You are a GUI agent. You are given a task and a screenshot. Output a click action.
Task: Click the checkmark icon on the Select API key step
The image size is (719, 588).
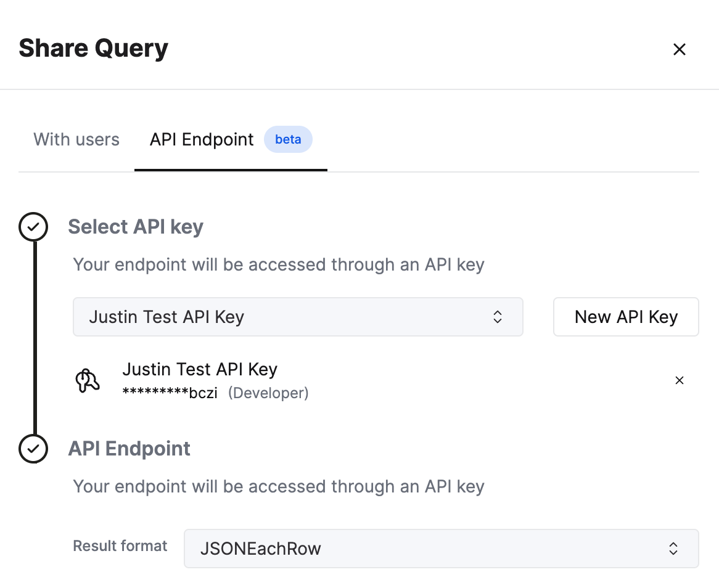pyautogui.click(x=33, y=227)
